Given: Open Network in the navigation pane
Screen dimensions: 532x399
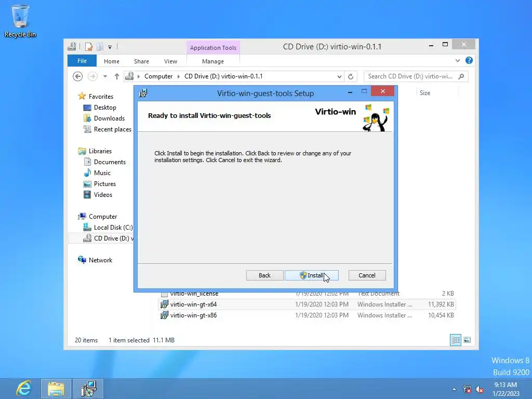Looking at the screenshot, I should pos(100,260).
